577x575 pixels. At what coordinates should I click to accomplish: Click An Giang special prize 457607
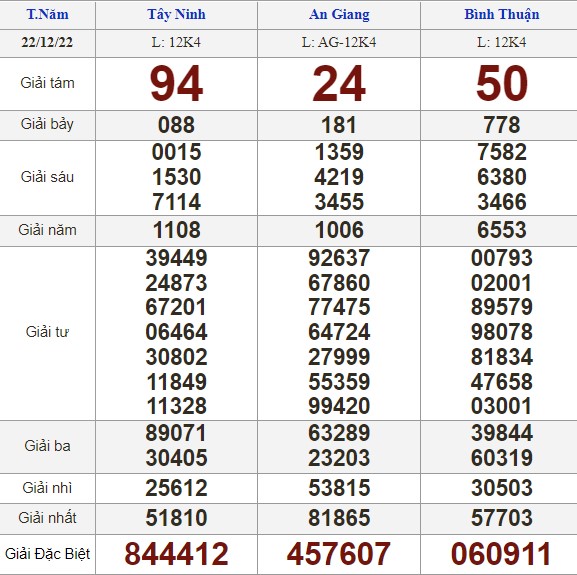(x=339, y=554)
